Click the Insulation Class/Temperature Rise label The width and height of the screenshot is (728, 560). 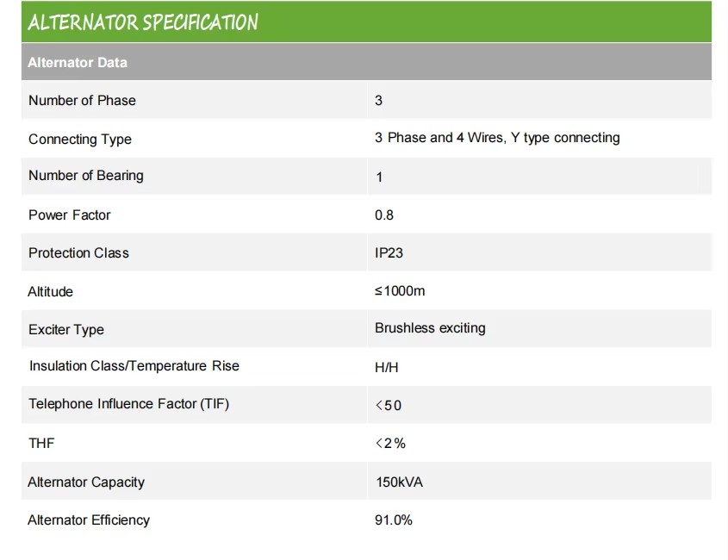pyautogui.click(x=134, y=366)
